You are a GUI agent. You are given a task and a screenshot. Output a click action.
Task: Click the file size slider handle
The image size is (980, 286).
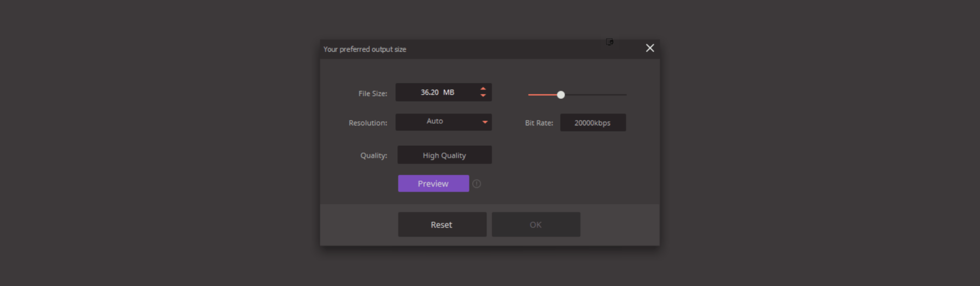(x=561, y=94)
